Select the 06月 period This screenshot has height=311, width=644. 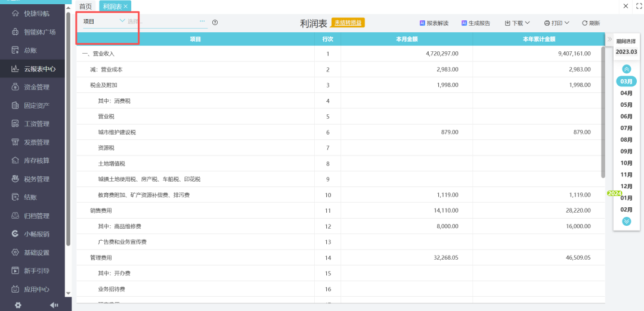pos(626,116)
